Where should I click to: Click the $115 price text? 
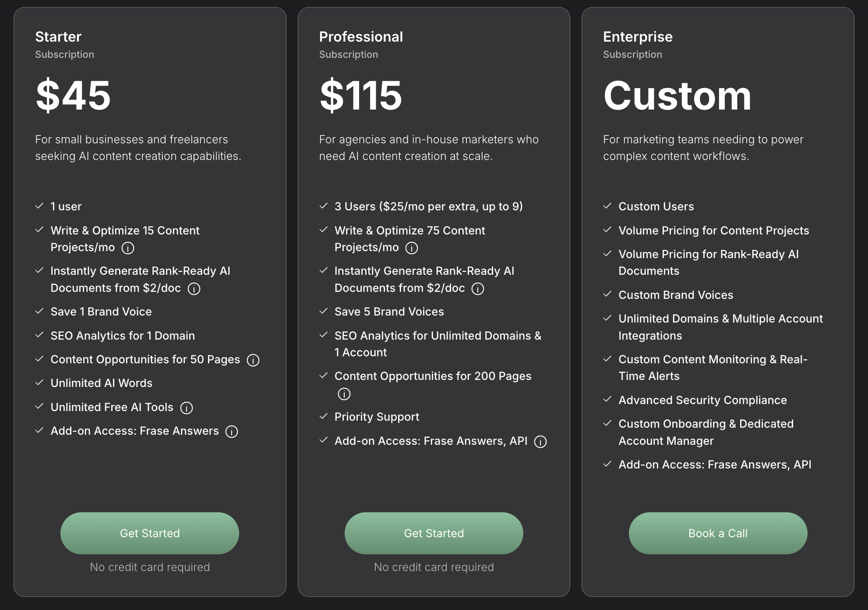pos(361,95)
